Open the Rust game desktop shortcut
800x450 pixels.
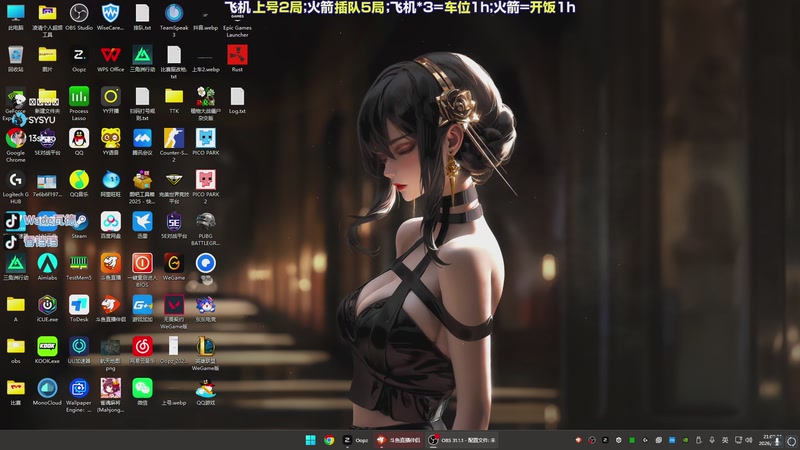pos(237,58)
